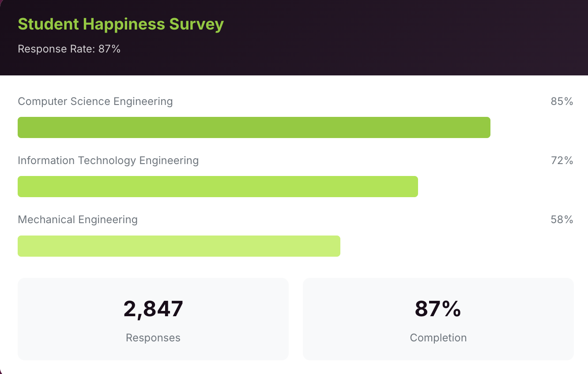
Task: Click the Information Technology Engineering label
Action: point(108,161)
